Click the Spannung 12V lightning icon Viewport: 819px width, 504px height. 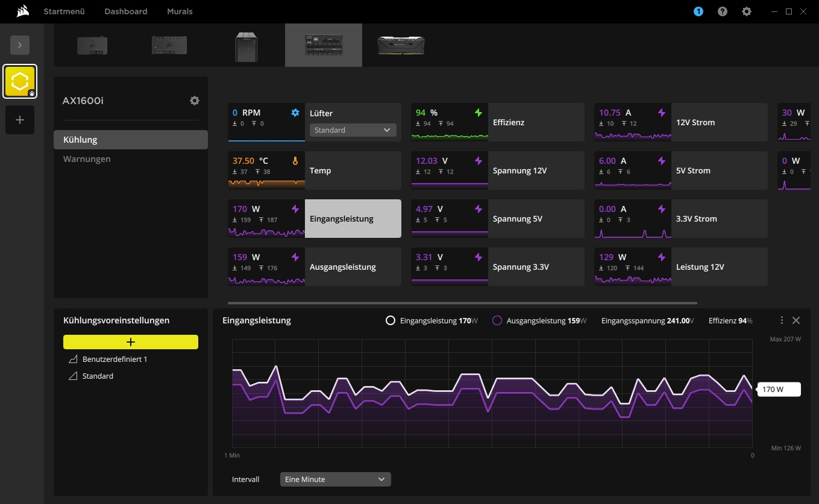coord(479,161)
